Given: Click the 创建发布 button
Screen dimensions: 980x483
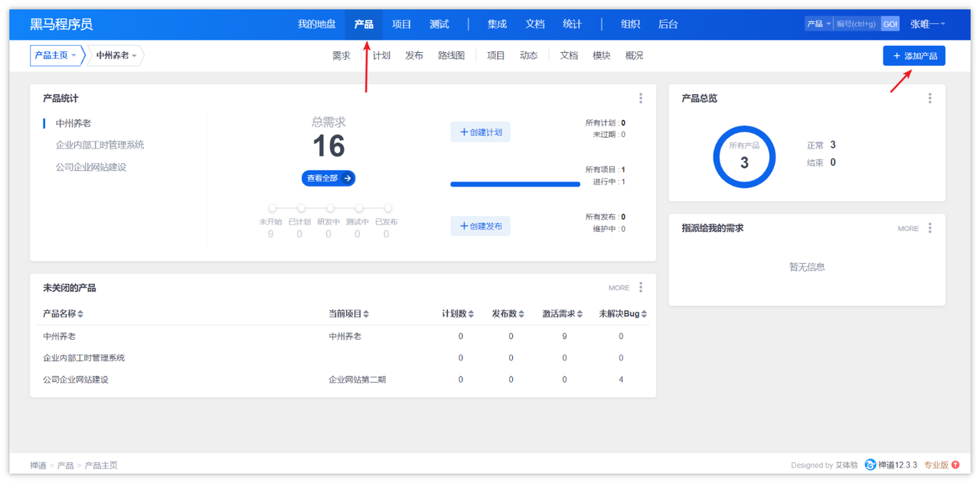Looking at the screenshot, I should pos(480,227).
